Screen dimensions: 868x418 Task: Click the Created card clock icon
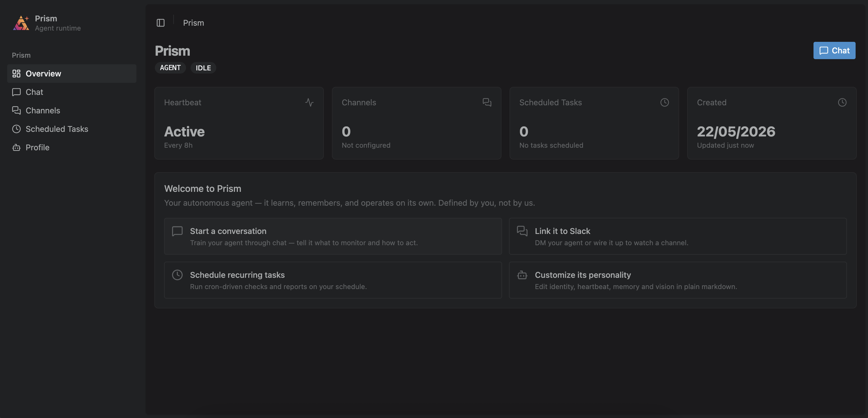[842, 102]
